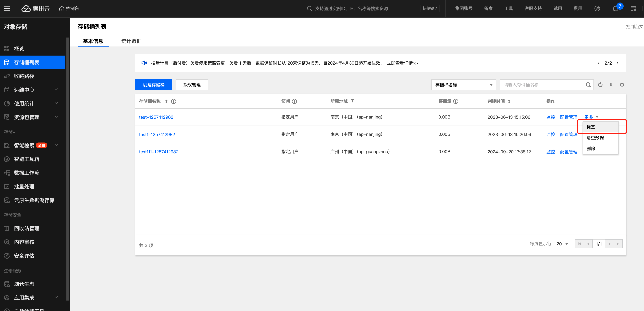
Task: Go to next announcement
Action: pyautogui.click(x=617, y=63)
